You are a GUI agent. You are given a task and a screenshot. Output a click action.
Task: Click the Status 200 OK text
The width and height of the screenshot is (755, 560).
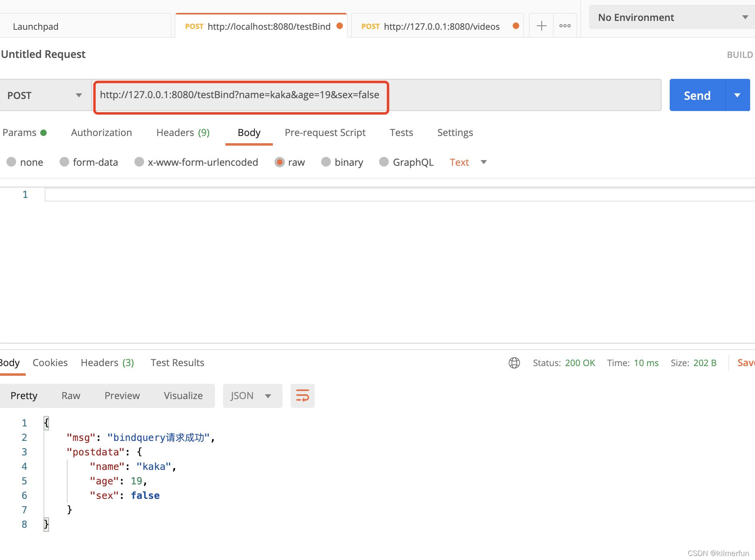pos(564,363)
